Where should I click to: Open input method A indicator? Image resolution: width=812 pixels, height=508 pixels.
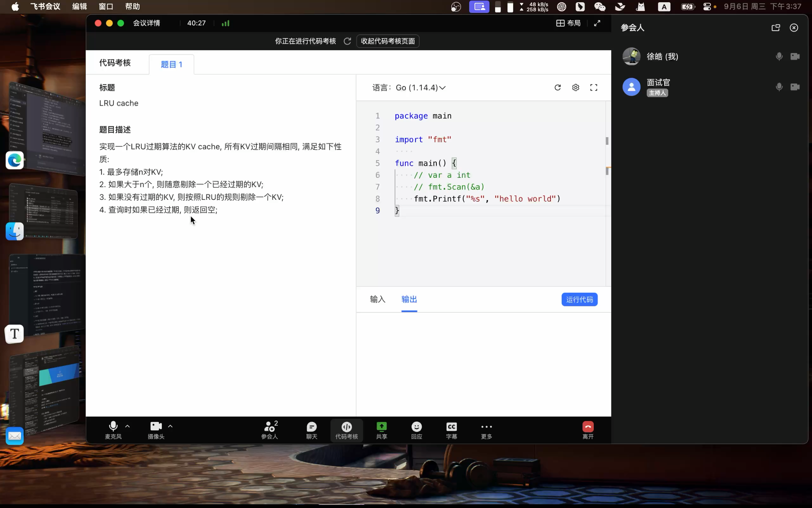[x=664, y=7]
